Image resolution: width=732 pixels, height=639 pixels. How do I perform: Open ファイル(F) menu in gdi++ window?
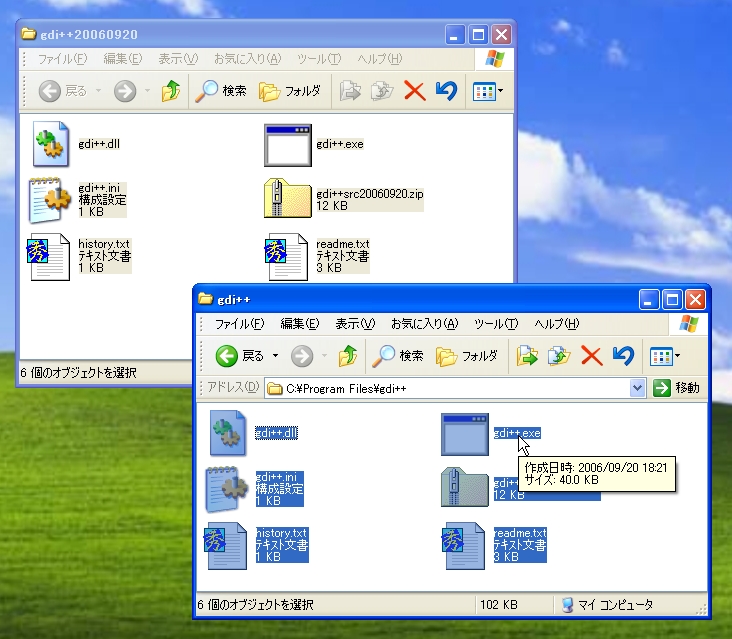point(239,323)
